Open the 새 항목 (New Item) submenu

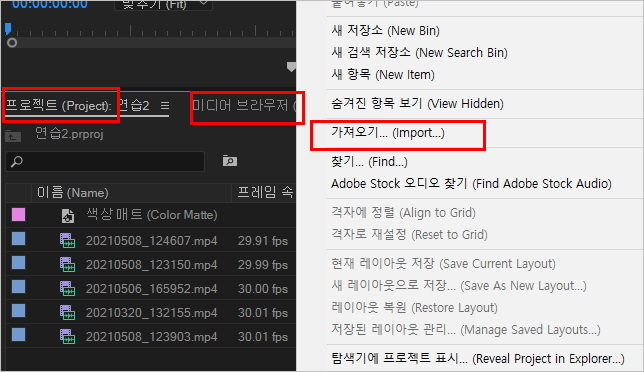point(383,75)
